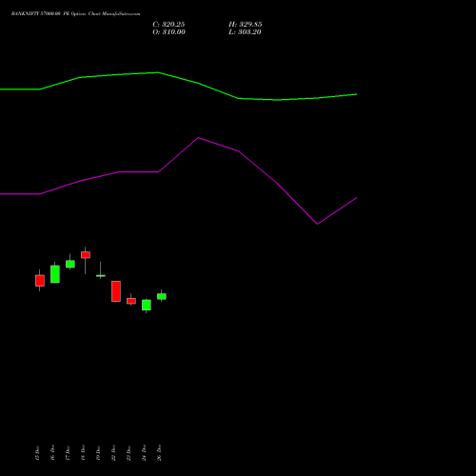Click the low value L: 303.20
Screen dimensions: 476x476
245,32
